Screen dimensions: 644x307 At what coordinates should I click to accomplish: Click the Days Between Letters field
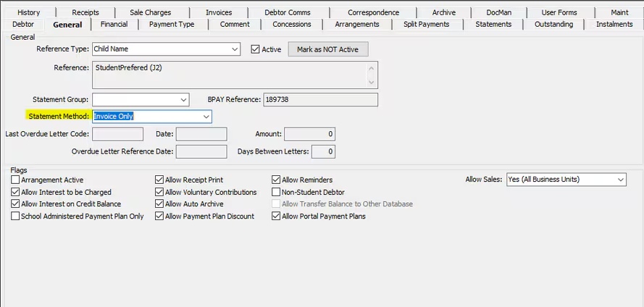(x=324, y=151)
